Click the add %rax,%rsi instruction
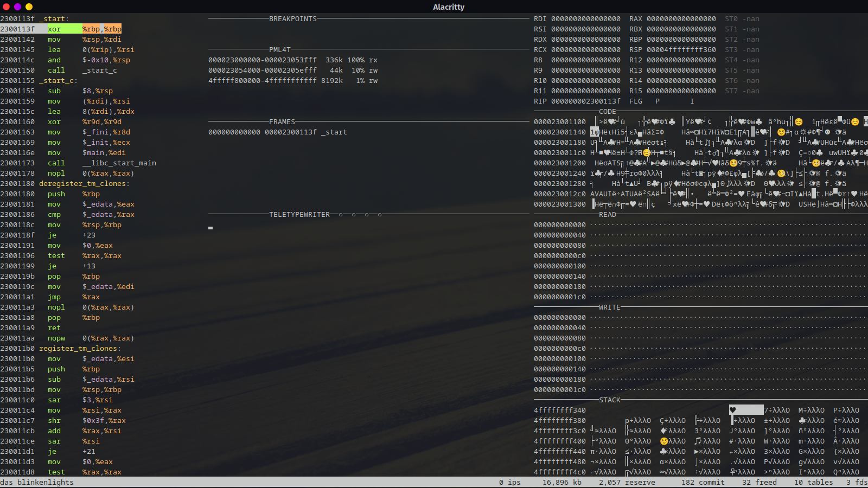This screenshot has height=488, width=868. (61, 431)
